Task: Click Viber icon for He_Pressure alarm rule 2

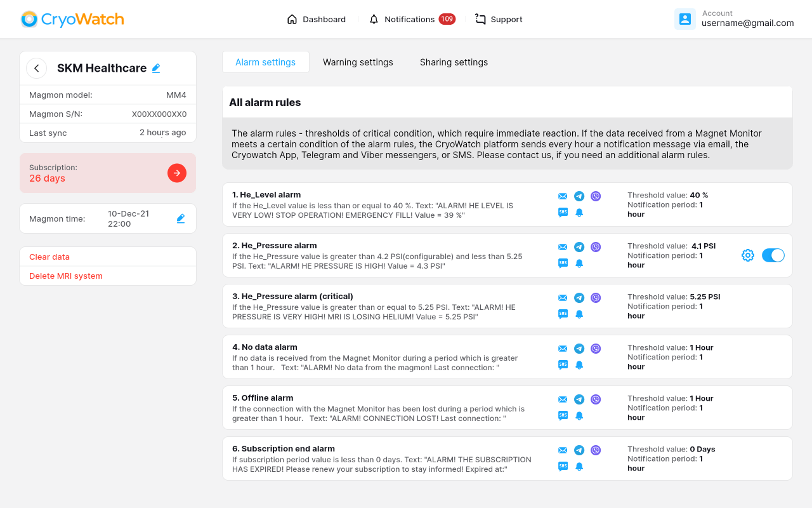Action: coord(596,247)
